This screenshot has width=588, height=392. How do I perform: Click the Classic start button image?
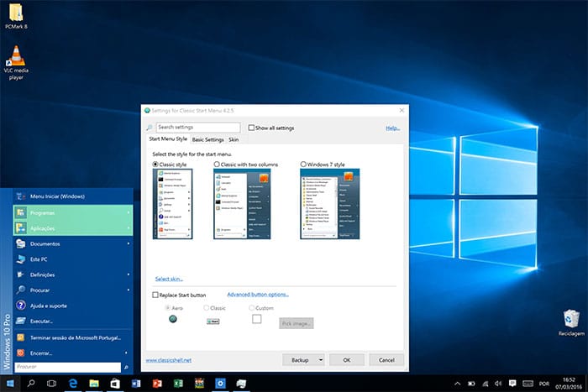(x=213, y=321)
